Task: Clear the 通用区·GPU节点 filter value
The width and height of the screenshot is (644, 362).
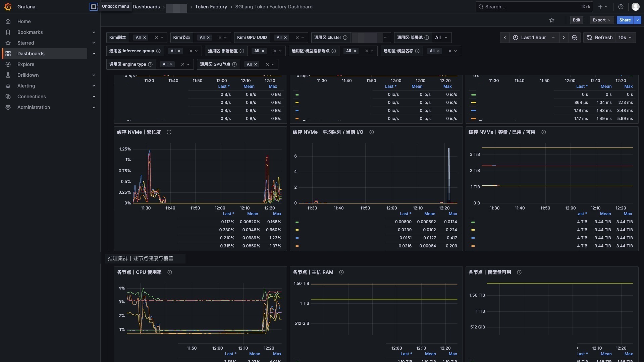Action: pyautogui.click(x=267, y=64)
